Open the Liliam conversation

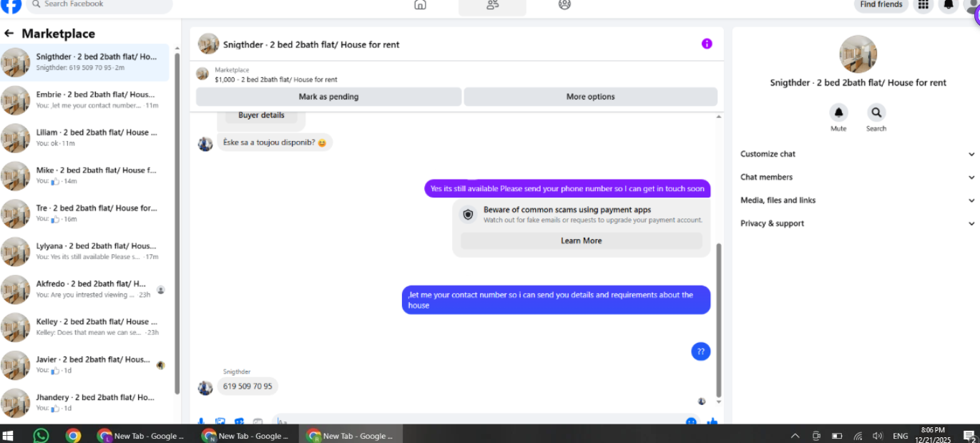(85, 137)
